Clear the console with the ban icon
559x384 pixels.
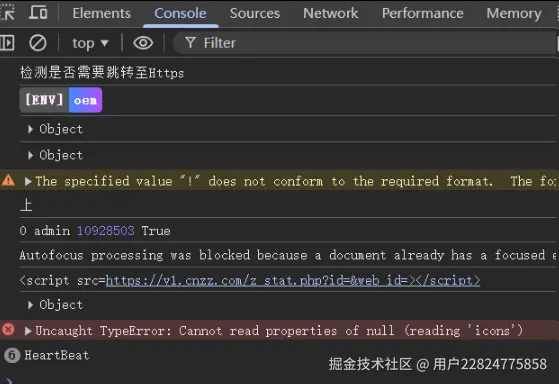37,43
